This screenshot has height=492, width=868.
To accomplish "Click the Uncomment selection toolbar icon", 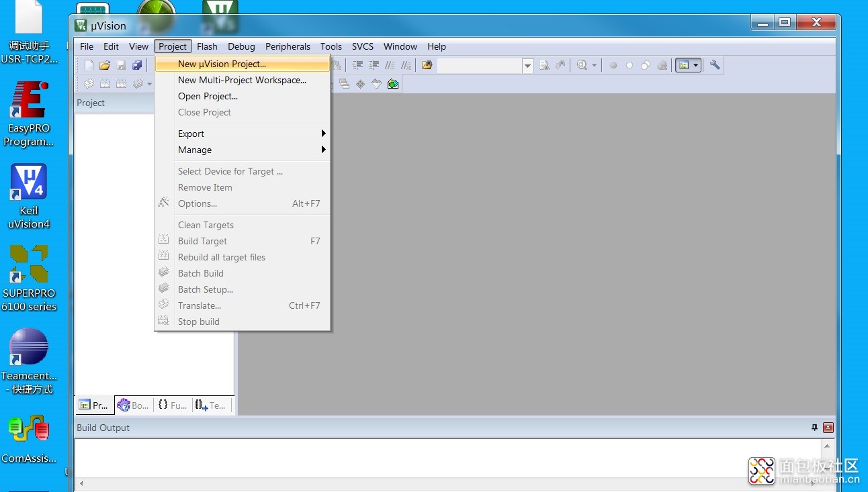I will pos(406,65).
